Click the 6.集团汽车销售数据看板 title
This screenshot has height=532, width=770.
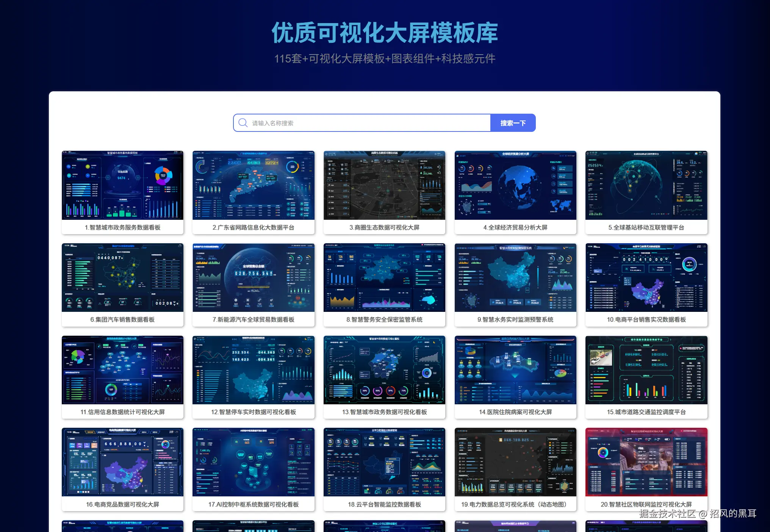coord(122,319)
